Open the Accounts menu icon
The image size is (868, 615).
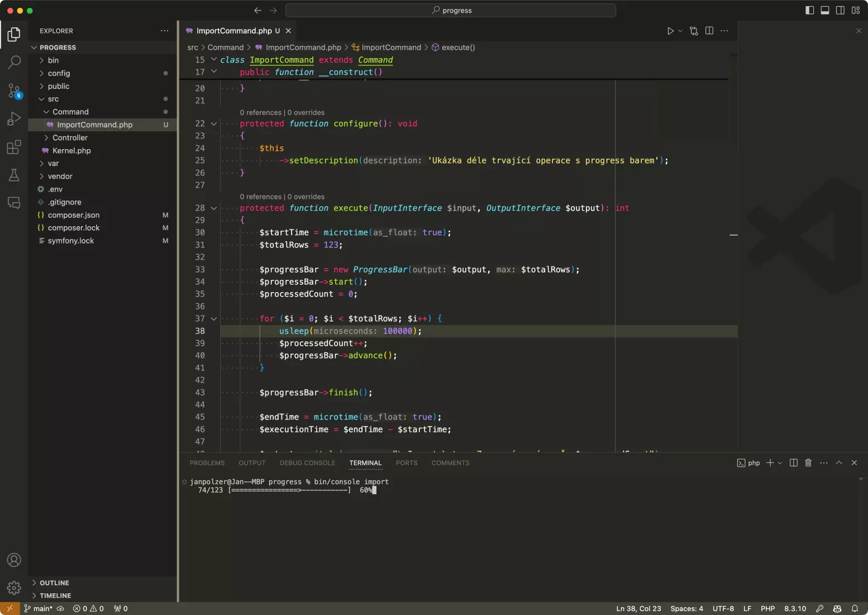[14, 560]
